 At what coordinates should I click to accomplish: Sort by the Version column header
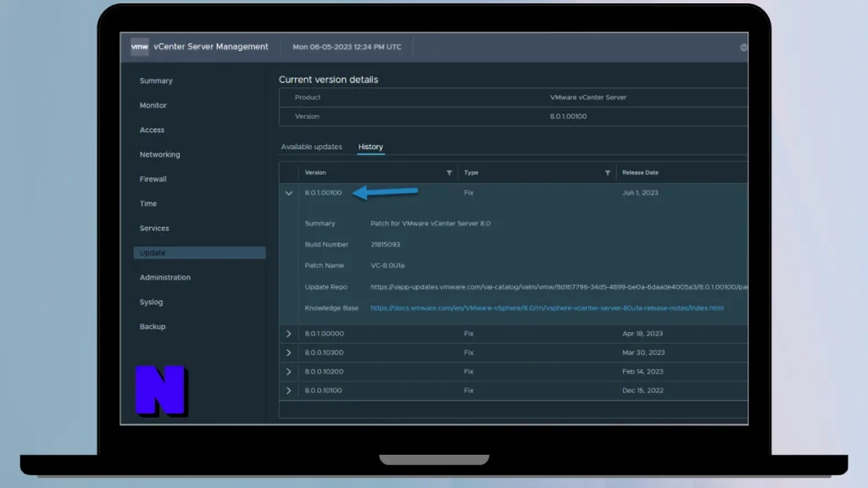pos(315,173)
